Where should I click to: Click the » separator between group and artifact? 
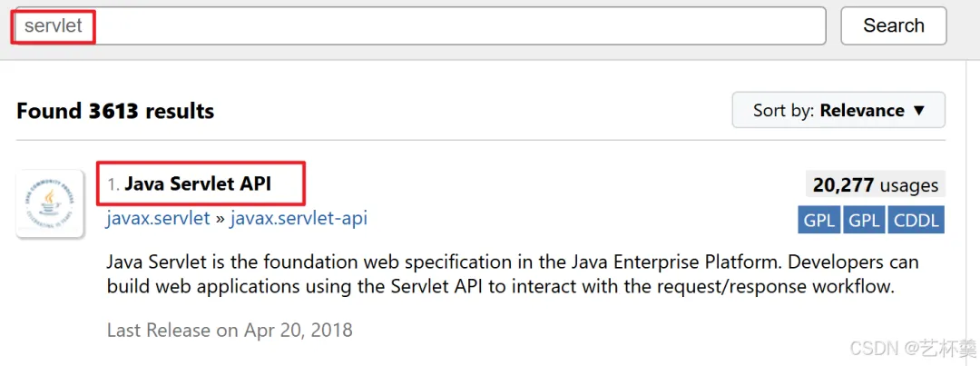pyautogui.click(x=220, y=219)
